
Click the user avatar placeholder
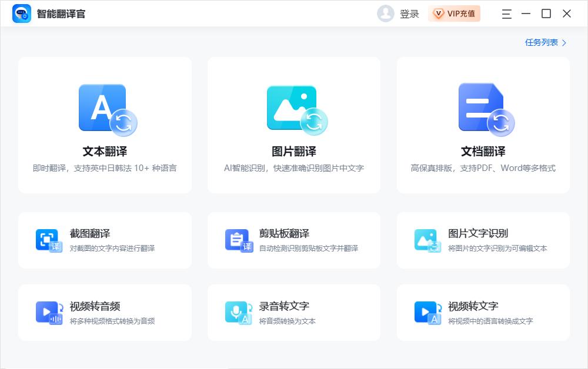click(385, 14)
